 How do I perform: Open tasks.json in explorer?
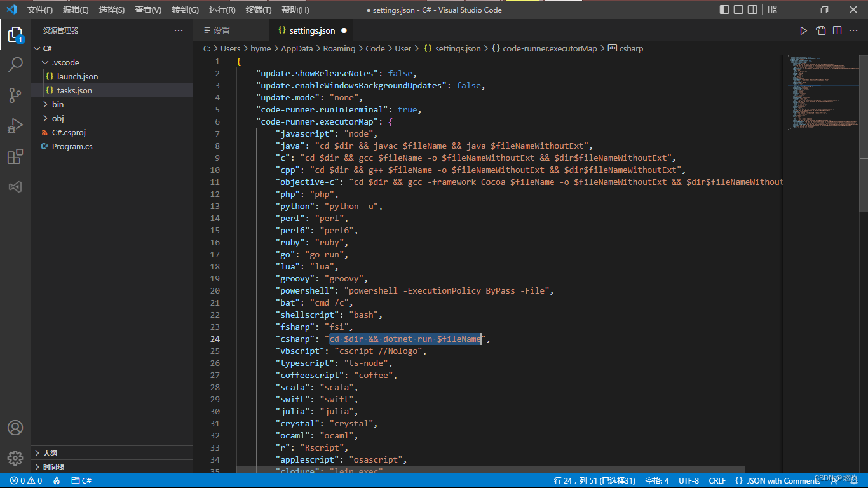(x=112, y=90)
